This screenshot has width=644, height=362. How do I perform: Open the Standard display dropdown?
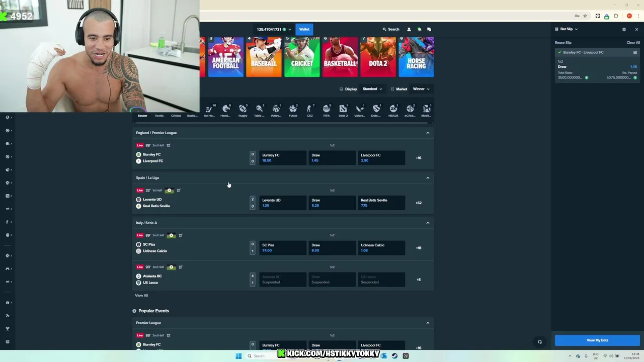pos(372,89)
